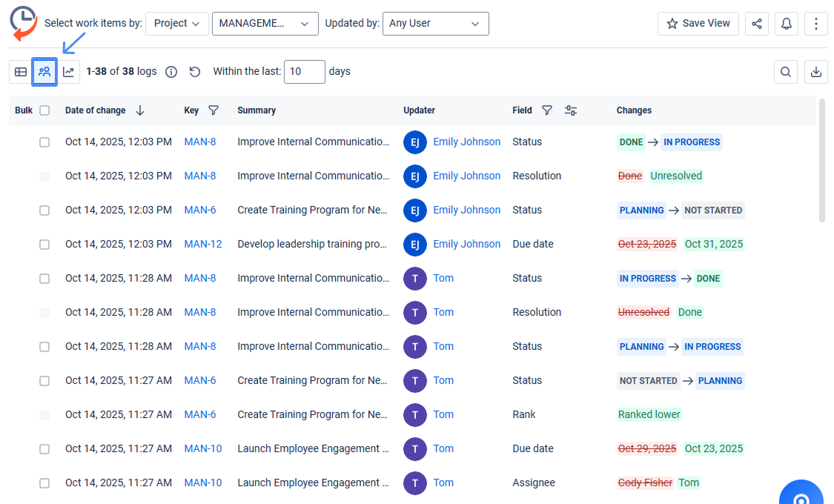Click the refresh logs icon
This screenshot has height=504, width=834.
coord(195,72)
